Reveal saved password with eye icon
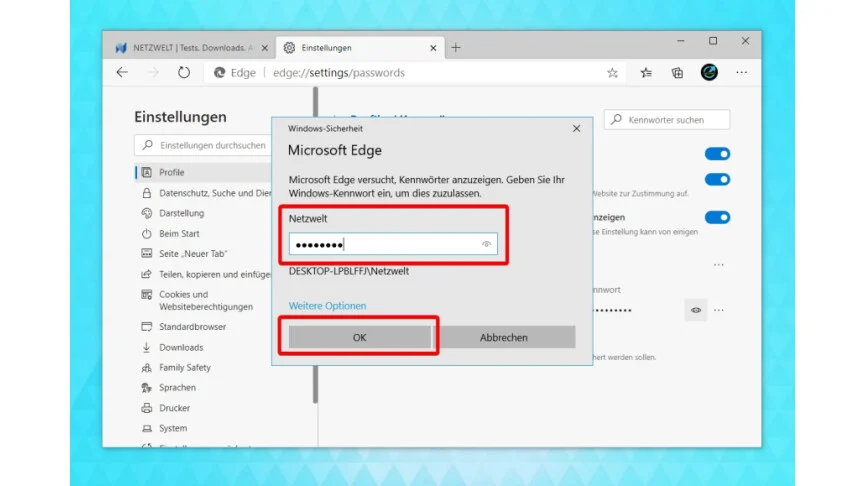 pos(696,310)
